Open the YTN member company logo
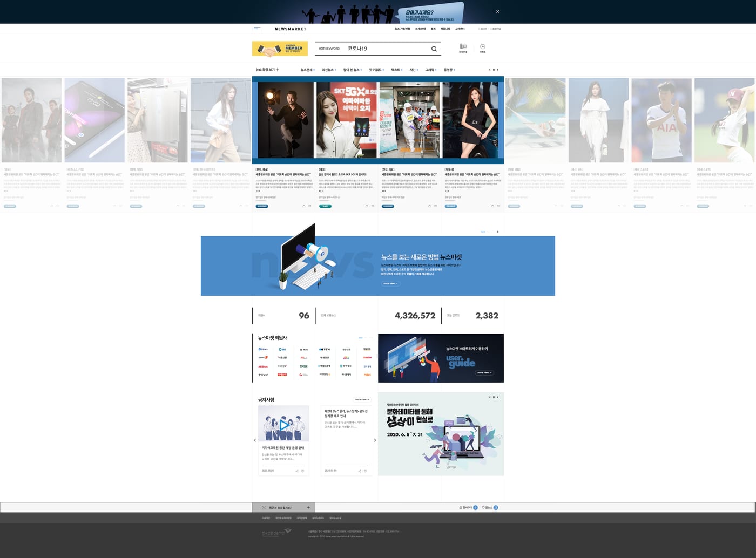The image size is (756, 558). (x=325, y=349)
